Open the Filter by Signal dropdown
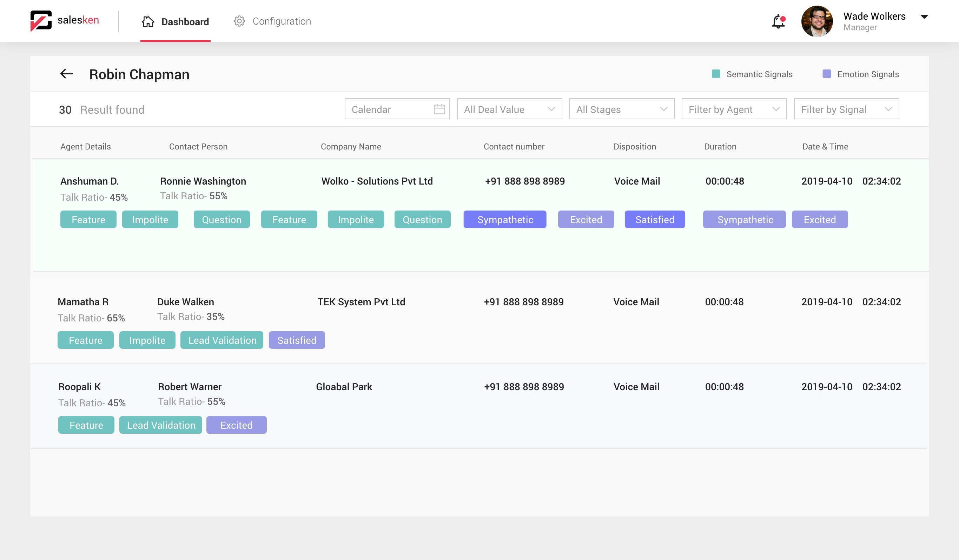This screenshot has width=959, height=560. [x=846, y=109]
